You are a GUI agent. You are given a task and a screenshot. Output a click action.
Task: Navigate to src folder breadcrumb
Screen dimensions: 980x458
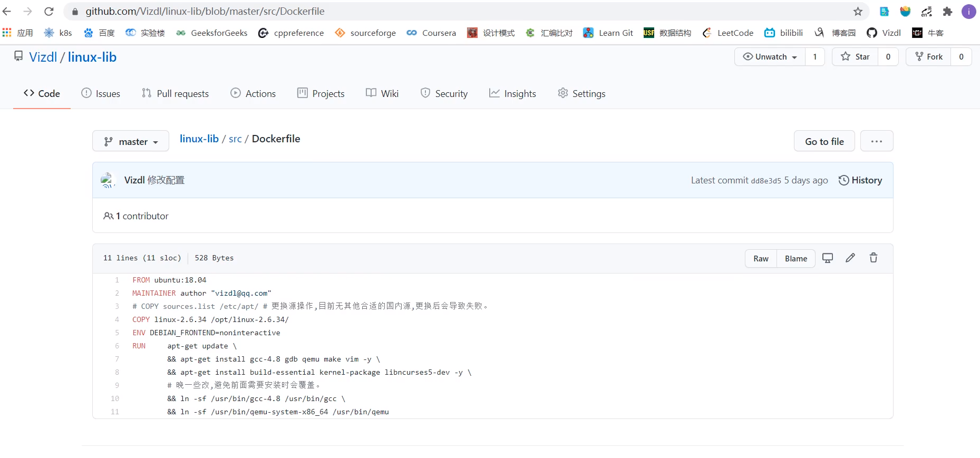(x=235, y=139)
